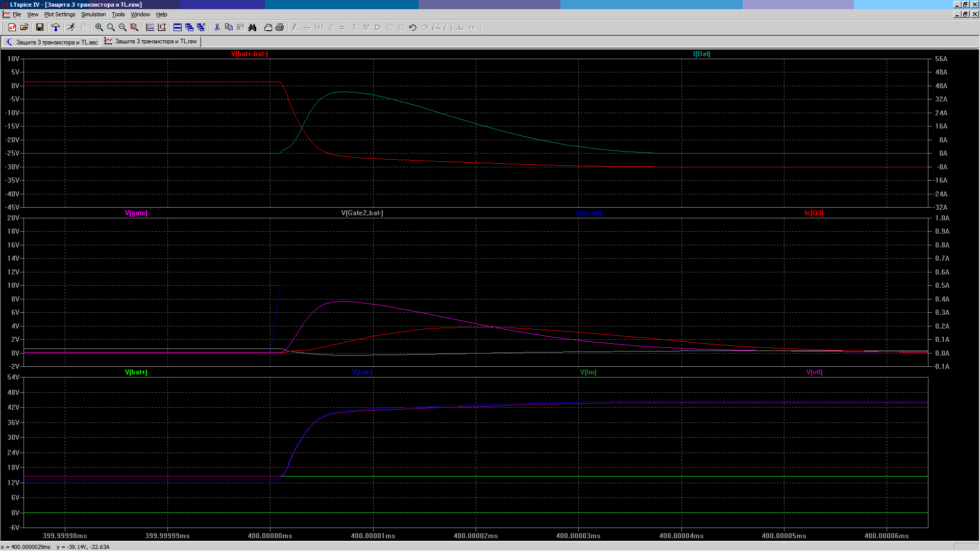Click the V(Gate2,bat-) trace label
980x551 pixels.
click(362, 213)
